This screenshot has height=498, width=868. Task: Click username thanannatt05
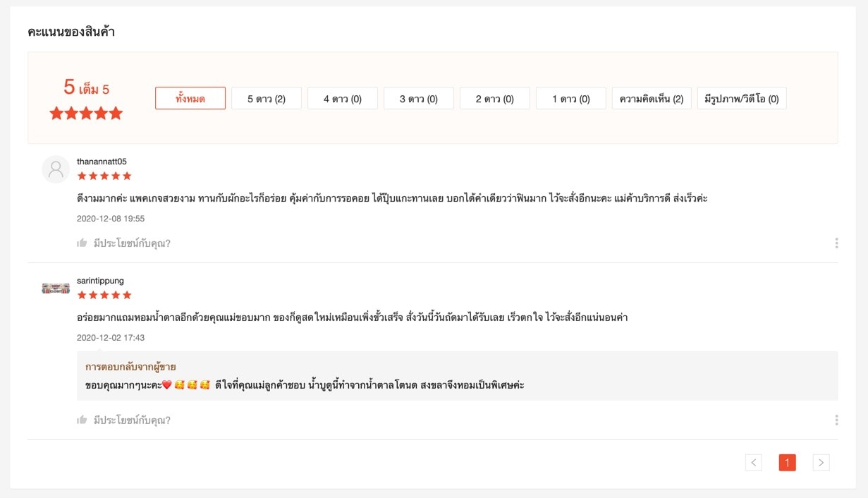pyautogui.click(x=102, y=162)
